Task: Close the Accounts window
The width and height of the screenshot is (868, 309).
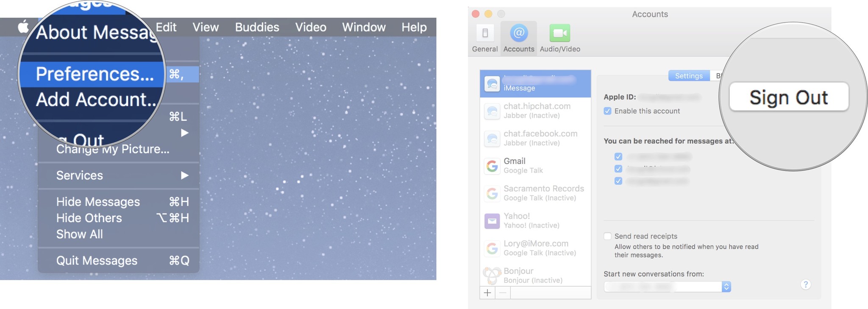Action: point(476,14)
